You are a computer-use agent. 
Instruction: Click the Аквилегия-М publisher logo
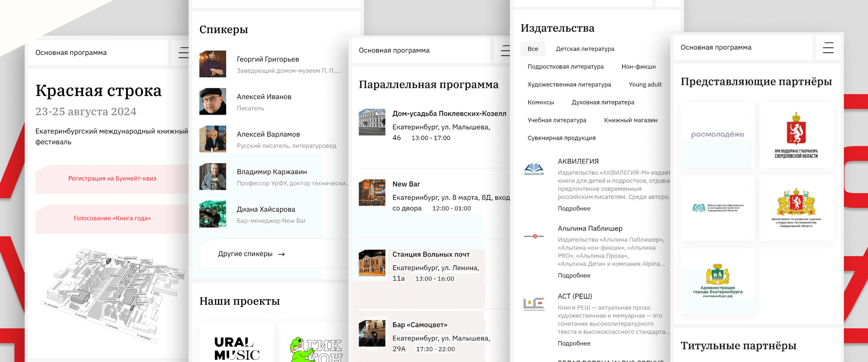point(534,169)
